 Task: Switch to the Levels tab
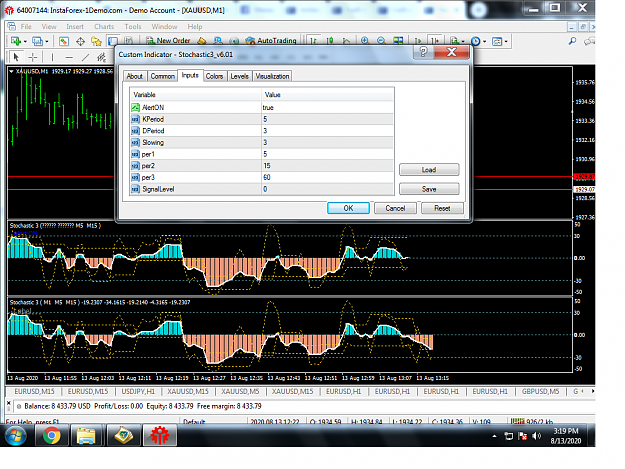(x=240, y=76)
